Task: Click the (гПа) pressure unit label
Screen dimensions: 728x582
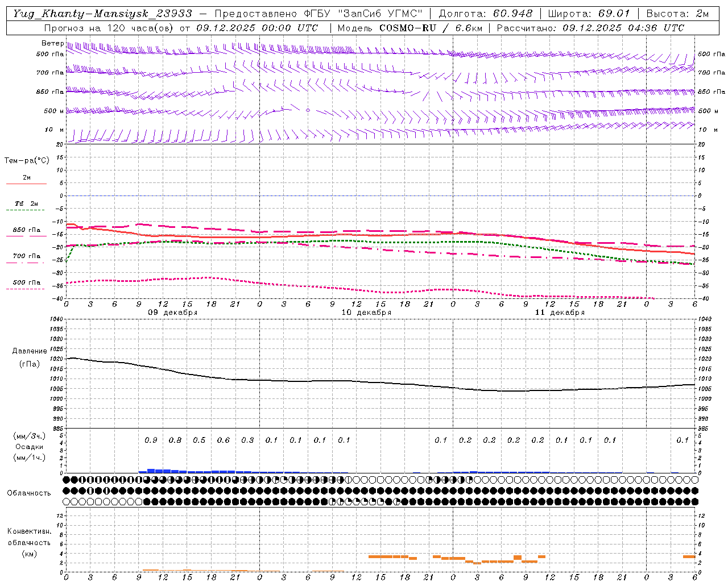Action: tap(30, 364)
